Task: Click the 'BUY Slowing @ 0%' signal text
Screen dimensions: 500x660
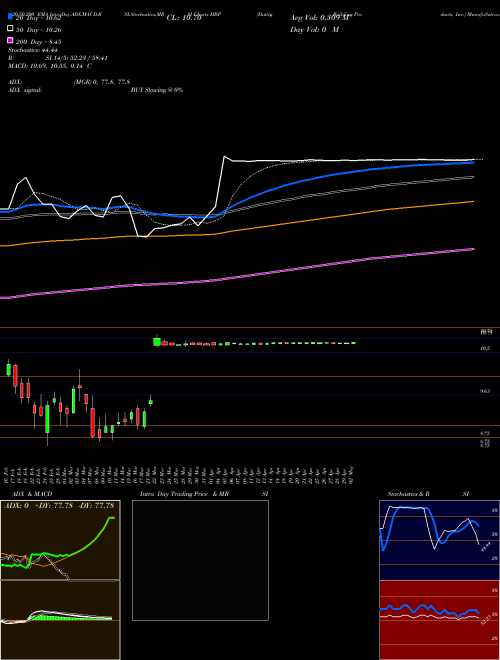Action: click(157, 90)
